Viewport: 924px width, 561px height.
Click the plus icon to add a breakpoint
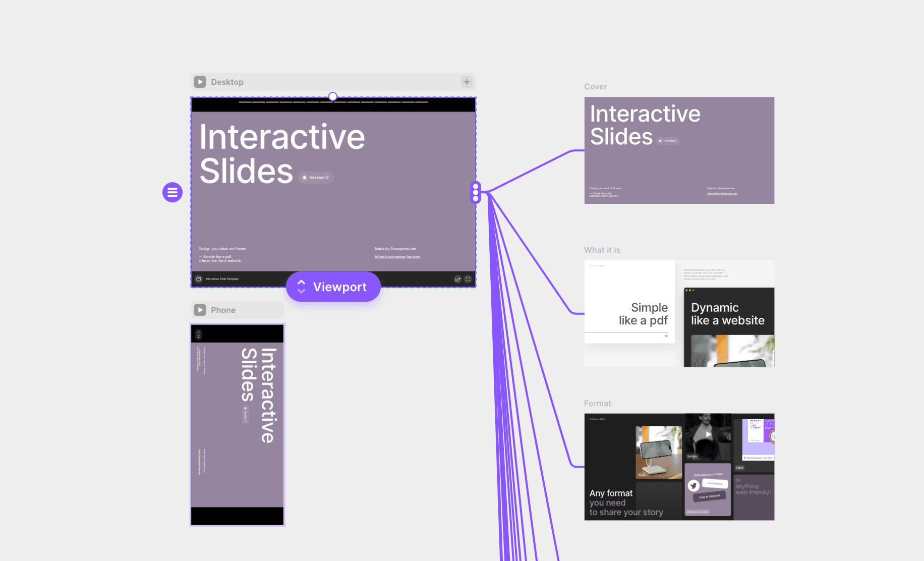click(467, 82)
